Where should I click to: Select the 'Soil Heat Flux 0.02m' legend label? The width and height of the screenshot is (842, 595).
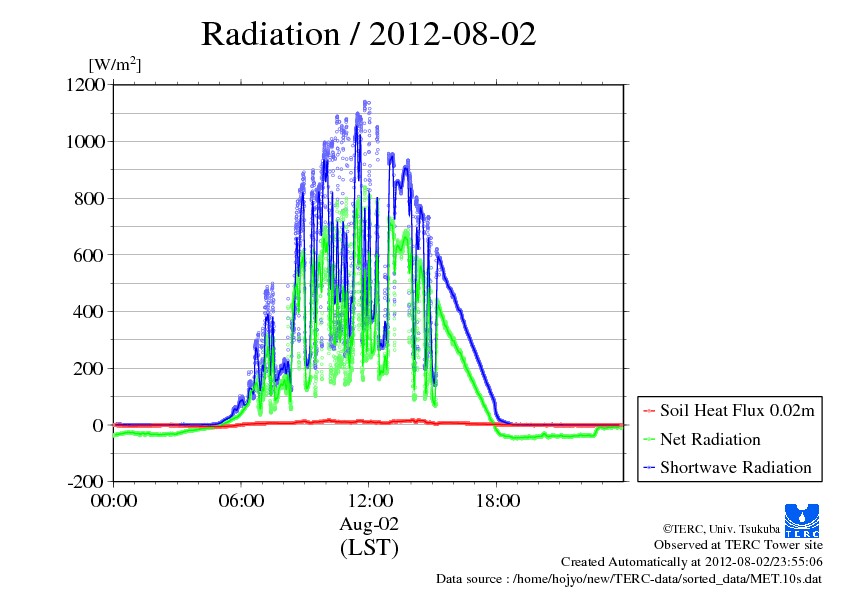(x=737, y=411)
